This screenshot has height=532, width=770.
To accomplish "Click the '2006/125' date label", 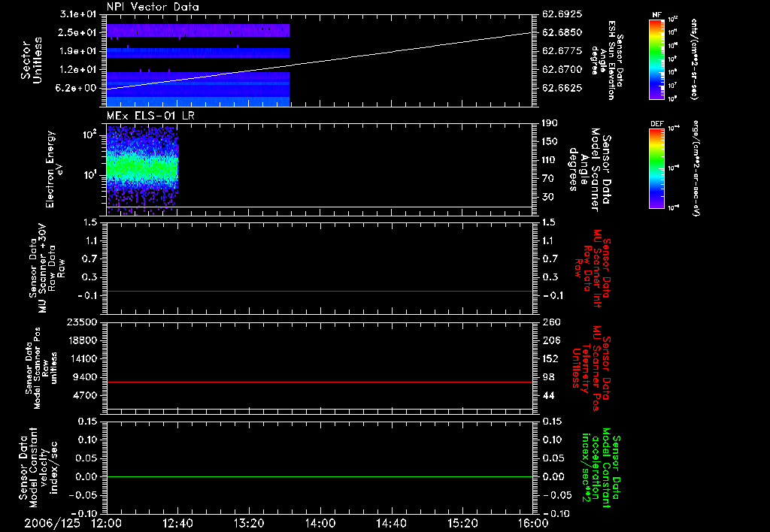I will (53, 523).
